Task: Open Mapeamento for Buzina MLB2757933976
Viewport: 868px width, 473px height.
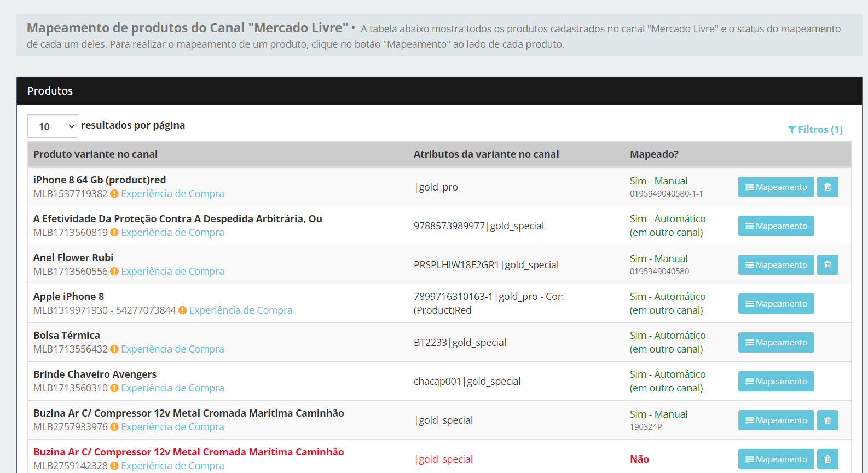Action: click(776, 420)
